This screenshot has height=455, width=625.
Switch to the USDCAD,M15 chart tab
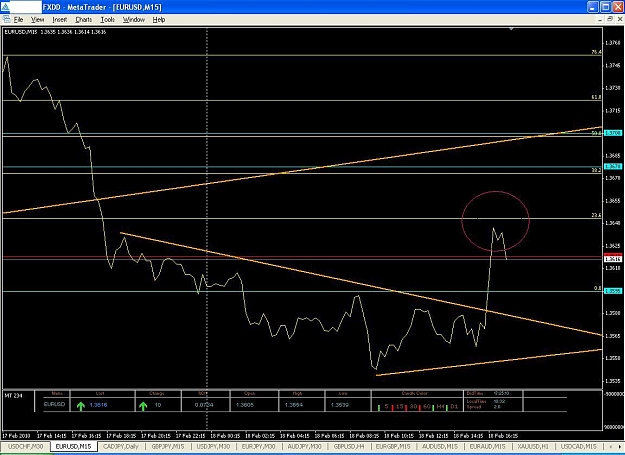(578, 447)
